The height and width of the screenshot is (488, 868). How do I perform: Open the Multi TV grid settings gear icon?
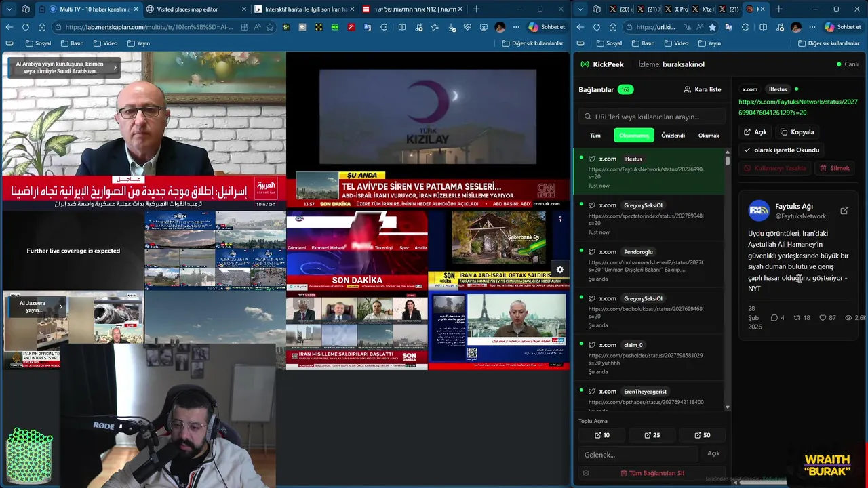pos(560,270)
